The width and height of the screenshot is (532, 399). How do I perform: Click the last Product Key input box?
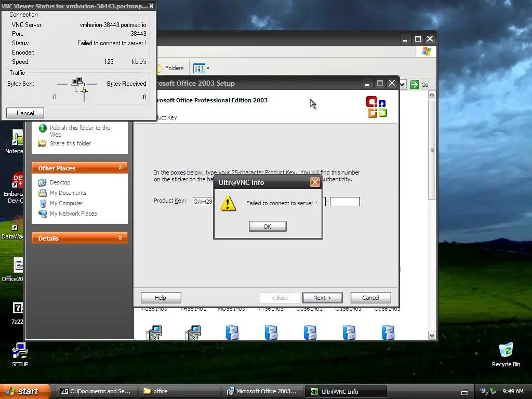(x=345, y=202)
